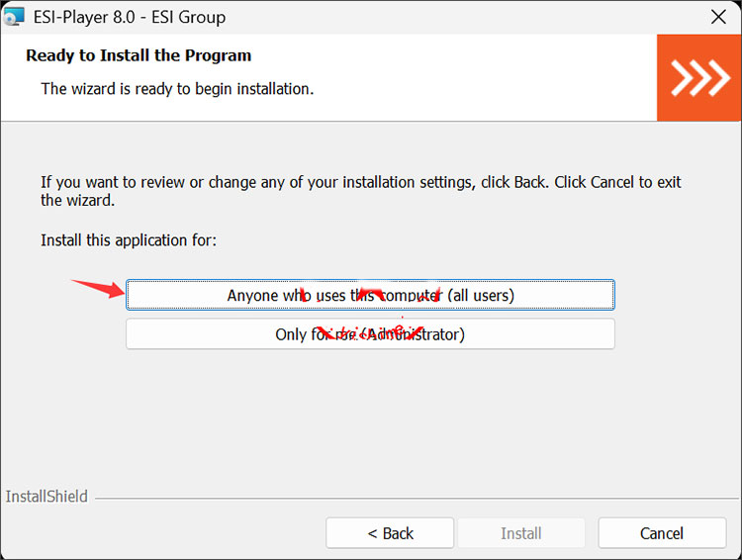The image size is (742, 560).
Task: Cancel the installation wizard
Action: (662, 533)
